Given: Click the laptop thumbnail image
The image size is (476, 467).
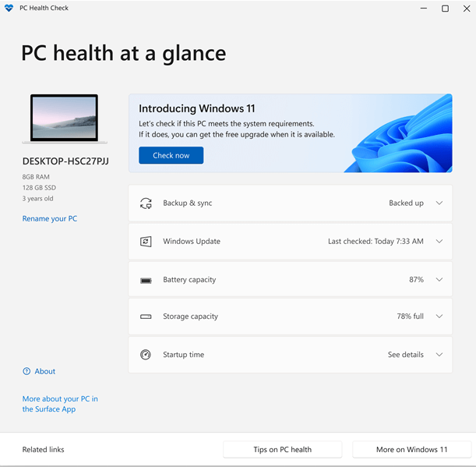Looking at the screenshot, I should click(x=65, y=119).
